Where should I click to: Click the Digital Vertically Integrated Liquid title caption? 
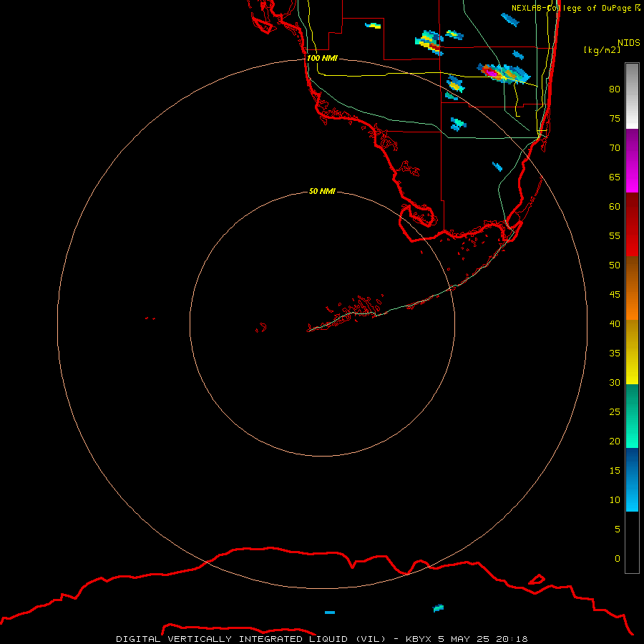point(322,639)
